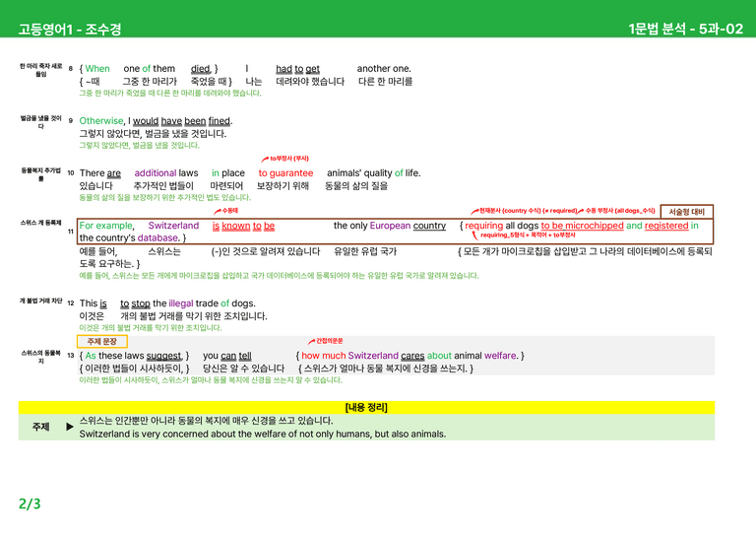Click the header text '1문법 분석 - 5과-02'
The width and height of the screenshot is (756, 535).
click(x=685, y=29)
